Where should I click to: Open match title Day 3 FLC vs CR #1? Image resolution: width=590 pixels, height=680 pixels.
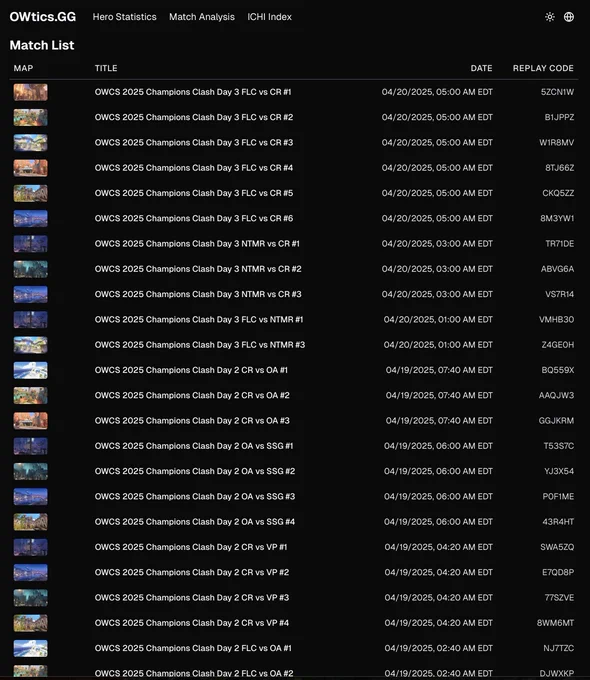point(193,92)
